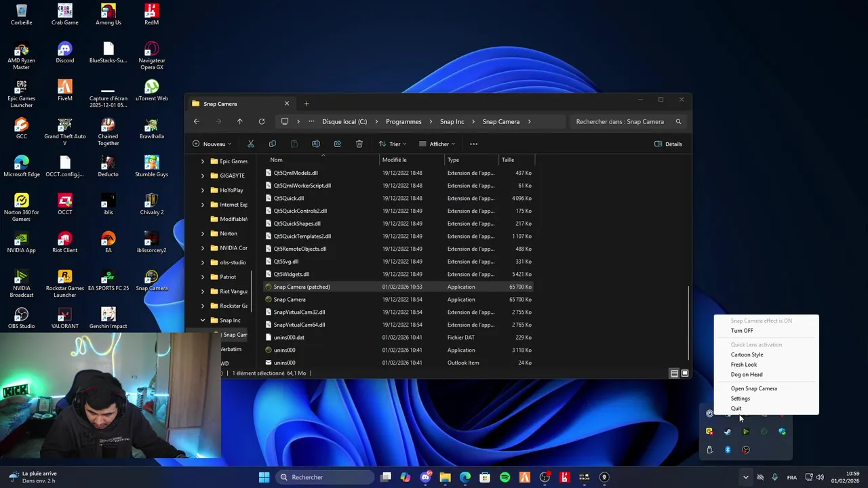Click Microsoft Edge icon on the taskbar
Screen dimensions: 868x488
[x=465, y=477]
